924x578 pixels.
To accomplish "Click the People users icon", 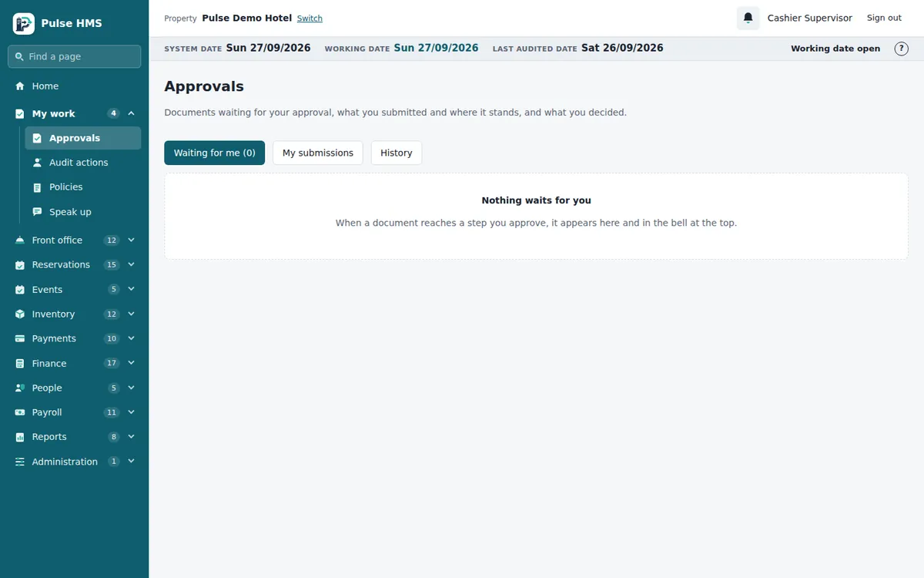I will pos(20,388).
